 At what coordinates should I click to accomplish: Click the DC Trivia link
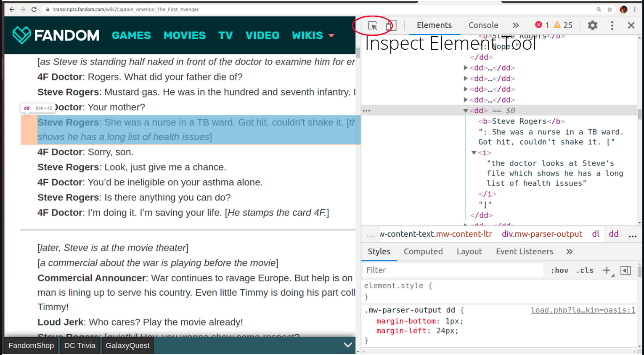pyautogui.click(x=80, y=345)
